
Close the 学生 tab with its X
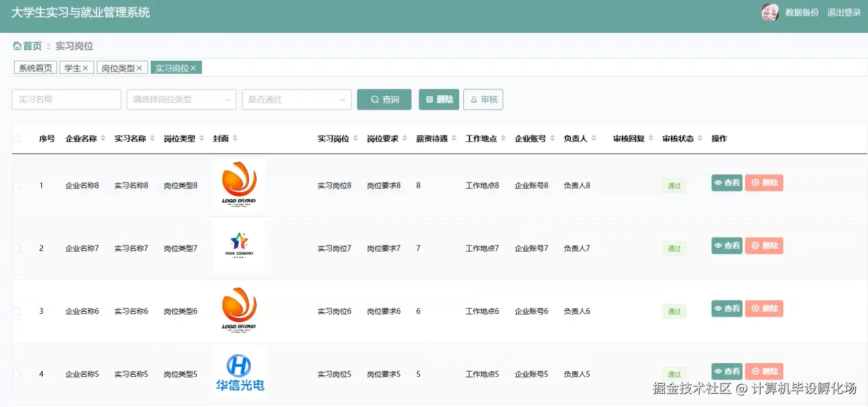pyautogui.click(x=85, y=68)
